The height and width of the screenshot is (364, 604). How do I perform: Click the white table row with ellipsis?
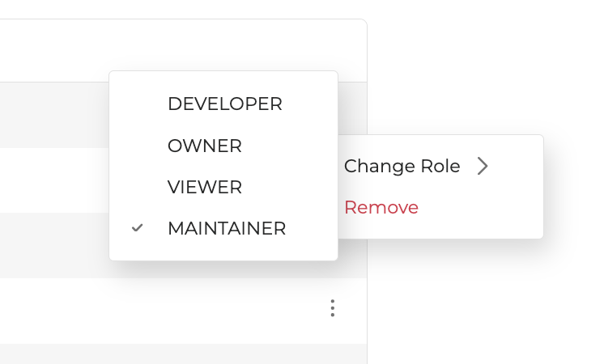(x=162, y=311)
